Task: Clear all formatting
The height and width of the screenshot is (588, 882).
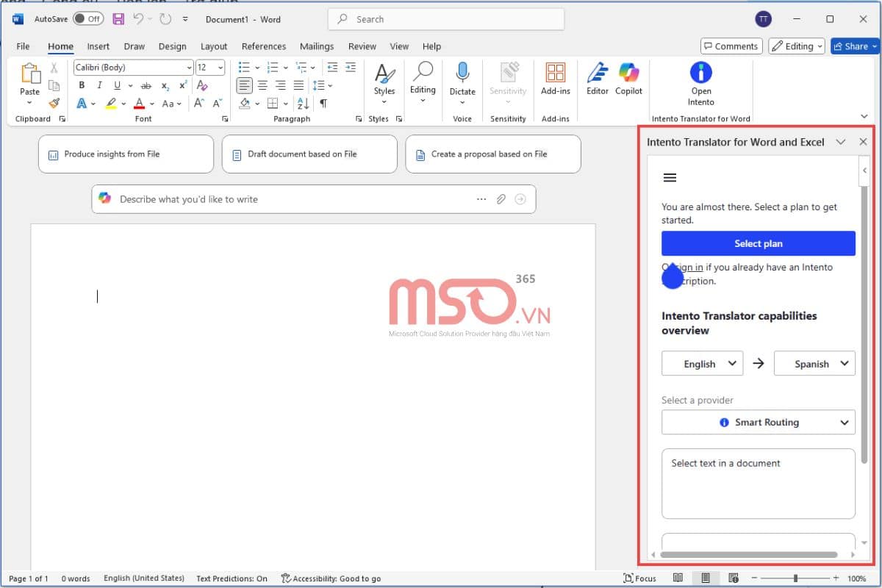Action: [203, 85]
